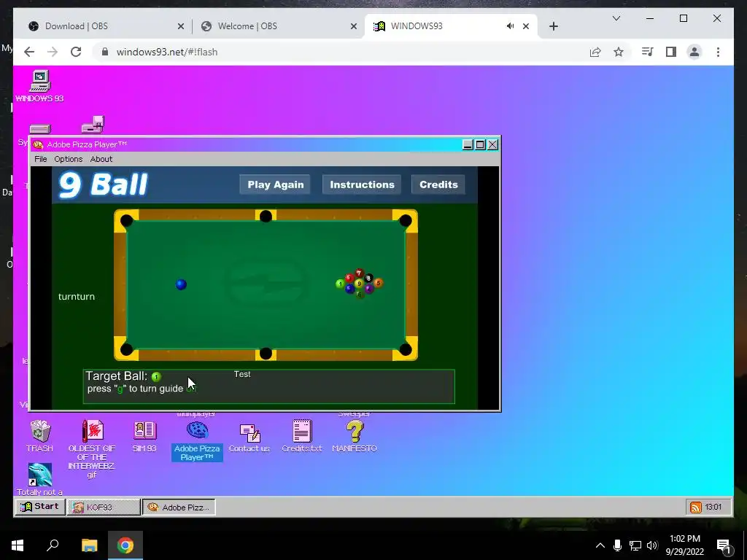Click the microphone icon in system tray
The image size is (747, 560).
point(617,545)
